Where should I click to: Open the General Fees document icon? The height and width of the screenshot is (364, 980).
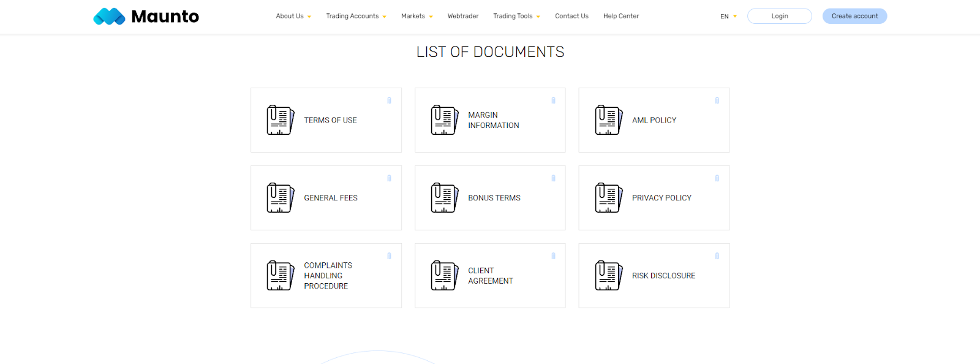pos(281,198)
